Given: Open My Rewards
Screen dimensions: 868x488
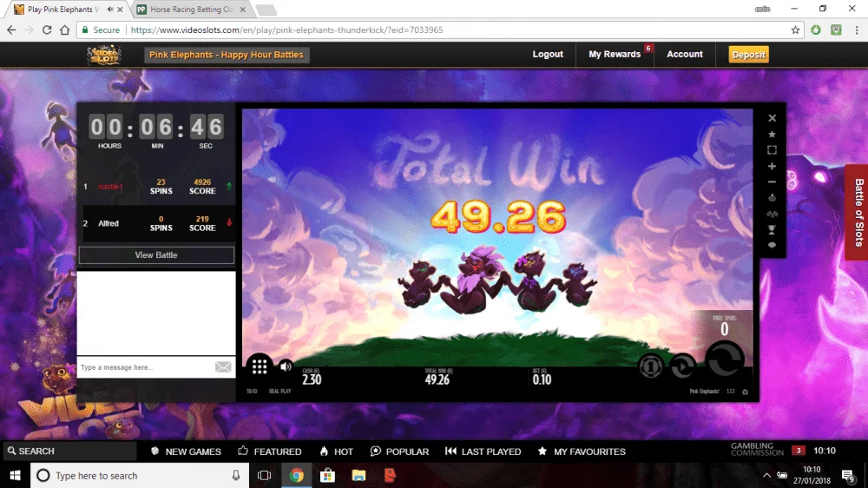Looking at the screenshot, I should click(615, 55).
